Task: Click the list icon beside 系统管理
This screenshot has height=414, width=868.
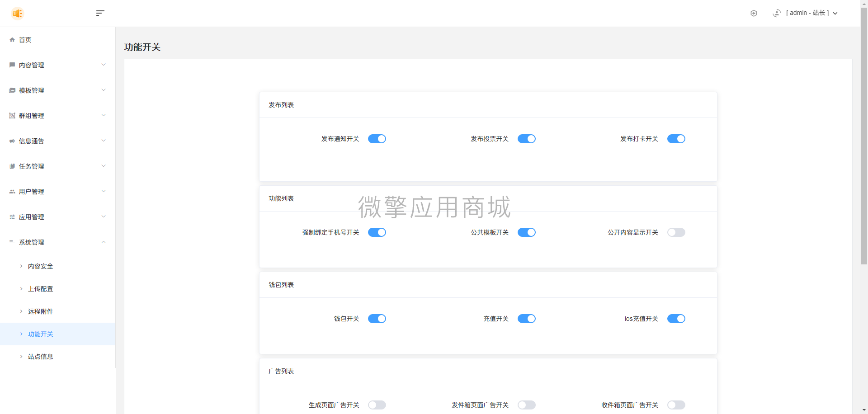Action: click(x=12, y=242)
